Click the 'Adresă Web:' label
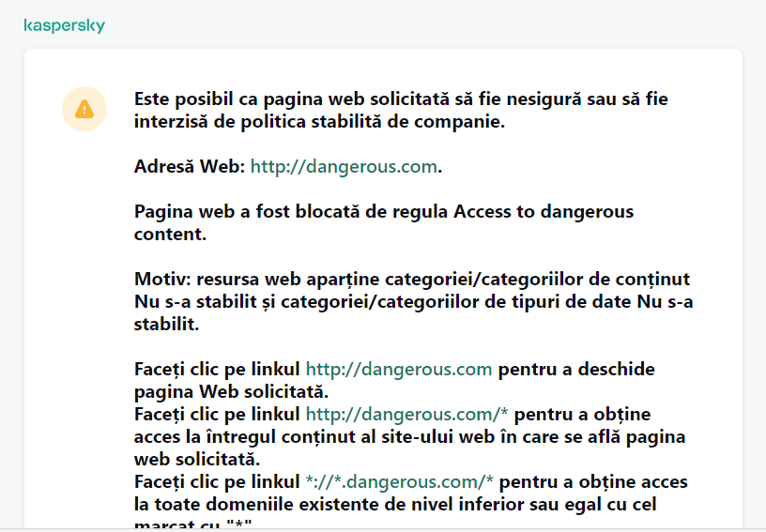 [190, 166]
